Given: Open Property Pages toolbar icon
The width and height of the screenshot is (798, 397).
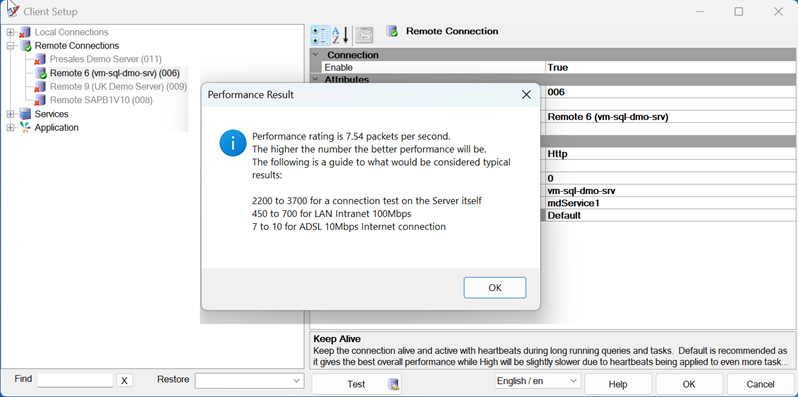Looking at the screenshot, I should coord(364,35).
